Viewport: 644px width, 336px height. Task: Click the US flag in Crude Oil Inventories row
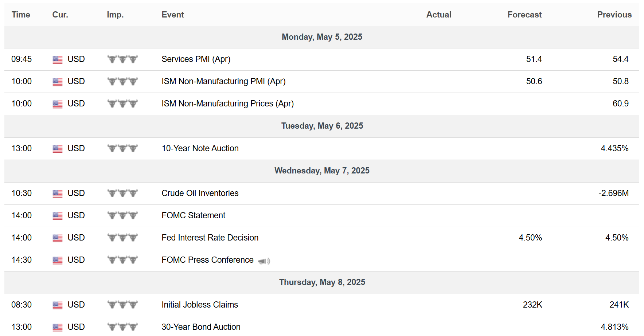click(58, 194)
